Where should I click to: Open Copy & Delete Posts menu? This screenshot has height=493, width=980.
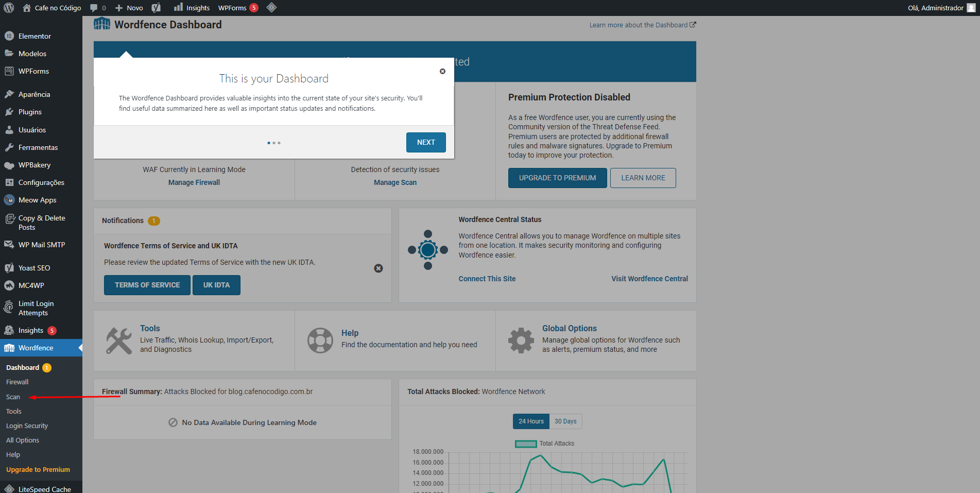41,223
